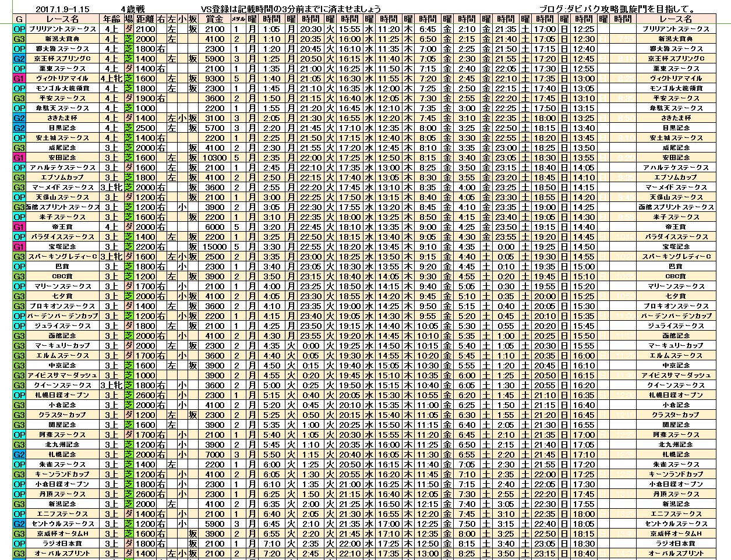The image size is (731, 560).
Task: Click distance 2200 in 宝塚記念 row
Action: coord(145,247)
